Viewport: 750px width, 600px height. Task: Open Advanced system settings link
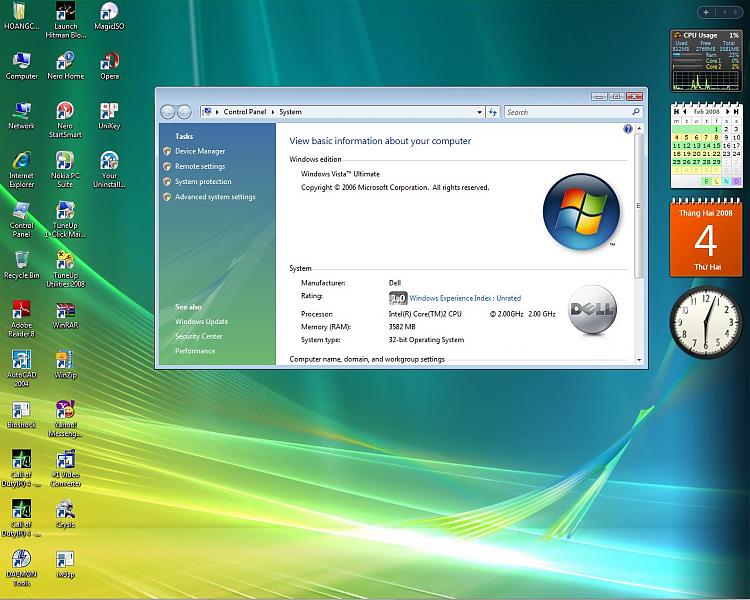coord(215,197)
